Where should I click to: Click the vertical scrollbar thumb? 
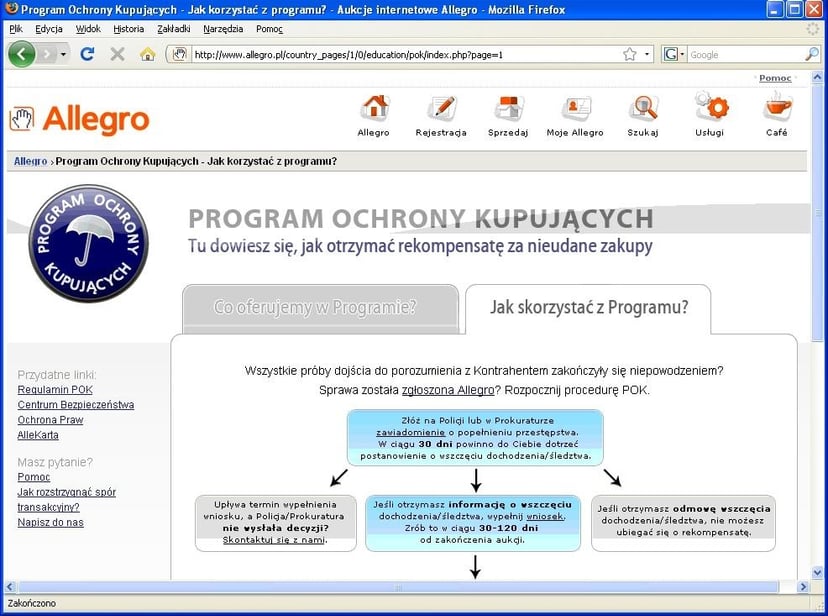click(817, 213)
